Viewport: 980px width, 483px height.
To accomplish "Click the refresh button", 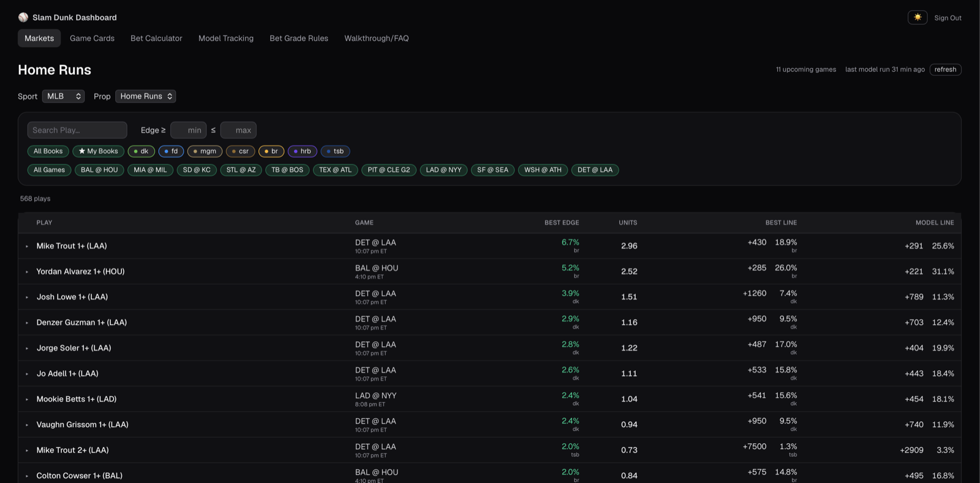I will point(945,69).
